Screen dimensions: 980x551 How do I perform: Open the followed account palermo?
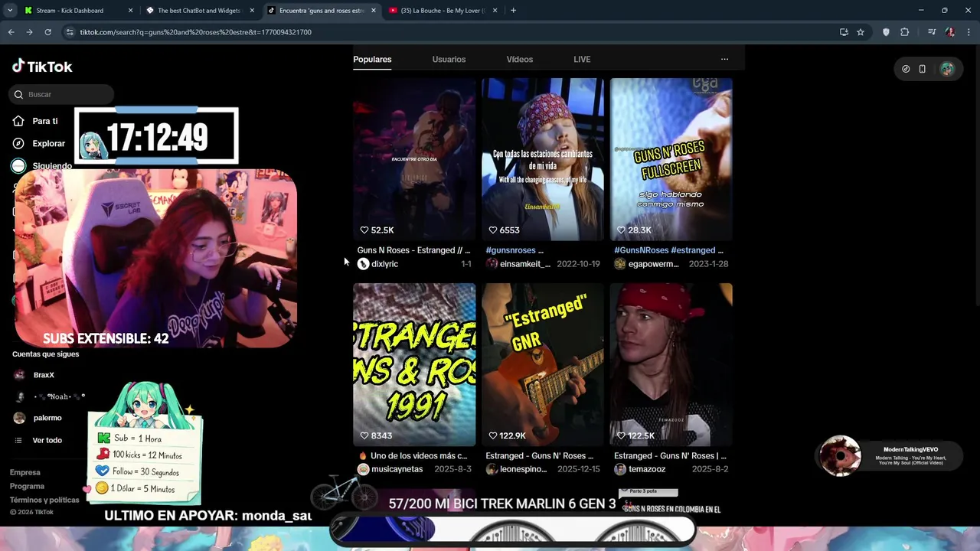(47, 418)
